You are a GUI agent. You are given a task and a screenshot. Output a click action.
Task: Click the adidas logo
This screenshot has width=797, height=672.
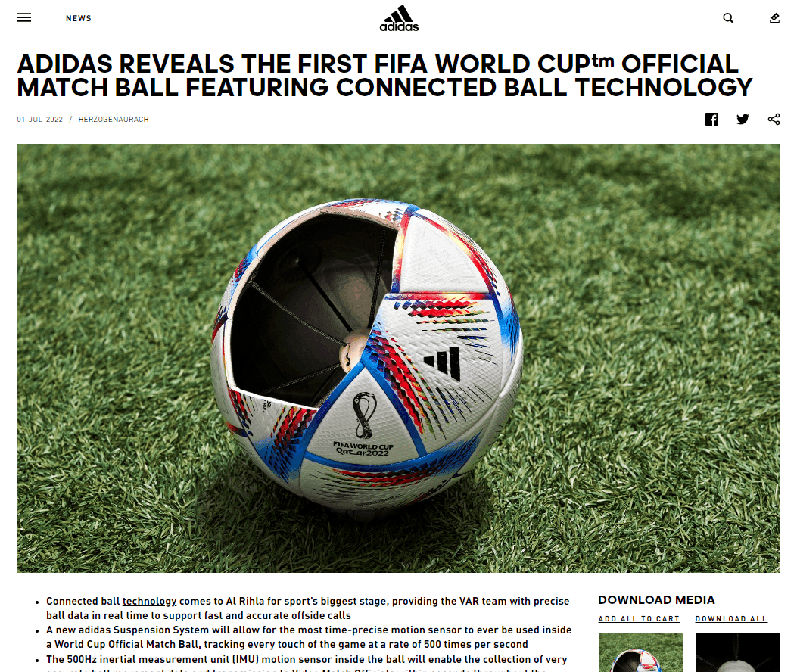[x=399, y=19]
